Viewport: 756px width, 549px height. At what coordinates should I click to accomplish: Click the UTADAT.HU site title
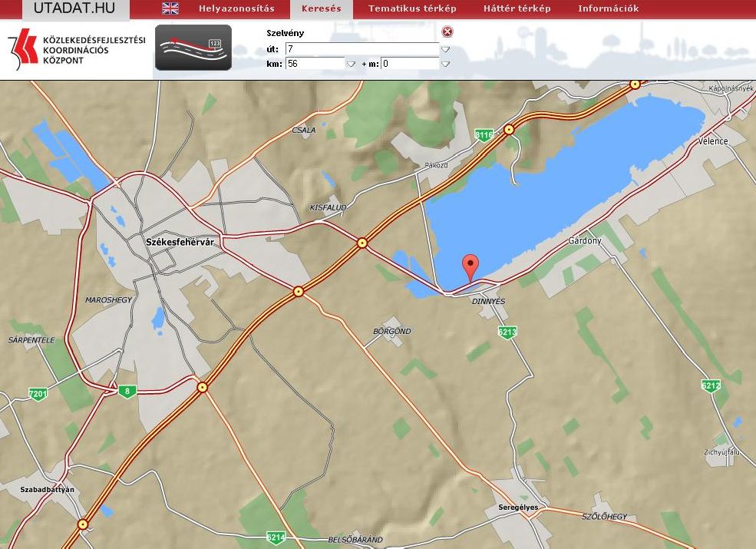tap(74, 8)
